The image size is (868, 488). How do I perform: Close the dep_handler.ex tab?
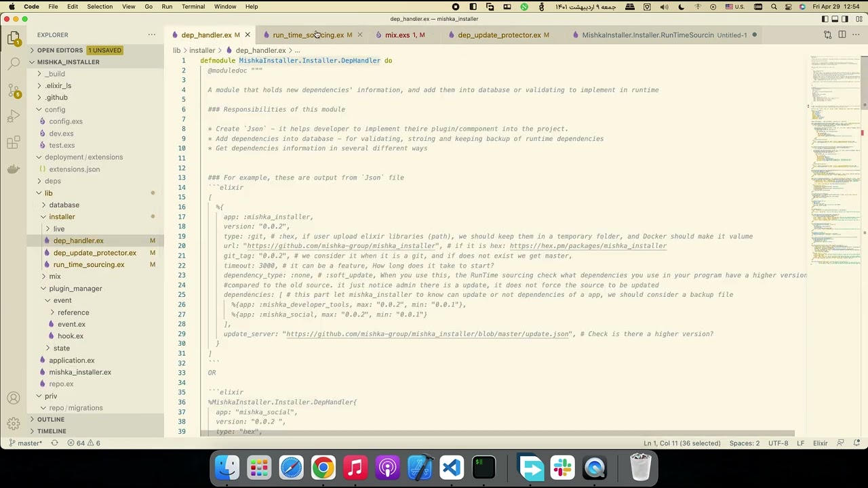248,35
